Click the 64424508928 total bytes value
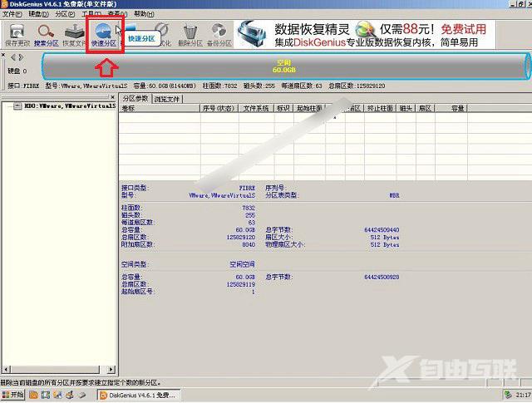532x403 pixels. (382, 278)
